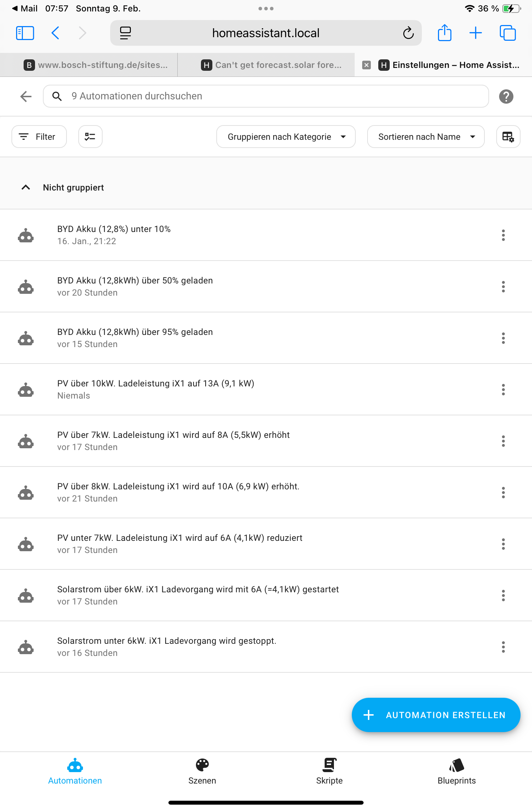Open tab overview icon in Safari
This screenshot has width=532, height=810.
pos(508,33)
